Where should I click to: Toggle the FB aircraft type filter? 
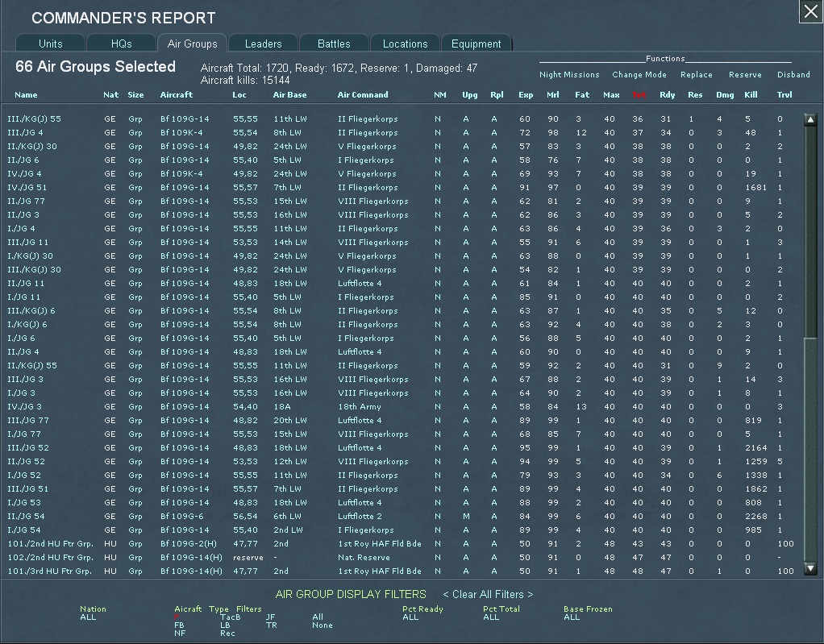click(x=179, y=625)
